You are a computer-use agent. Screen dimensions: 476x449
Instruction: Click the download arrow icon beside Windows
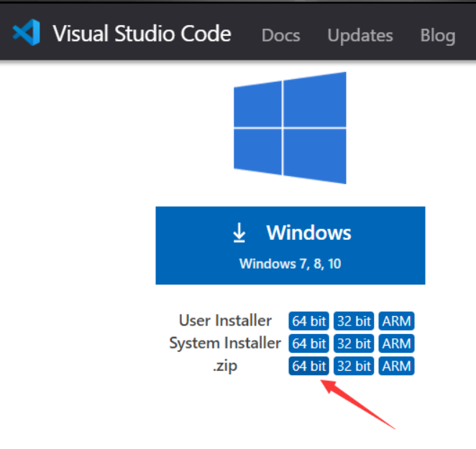click(239, 233)
